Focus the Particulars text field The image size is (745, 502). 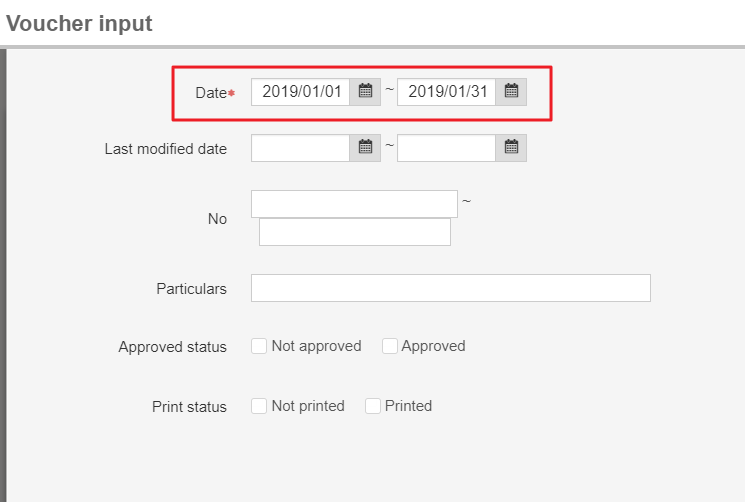(450, 288)
